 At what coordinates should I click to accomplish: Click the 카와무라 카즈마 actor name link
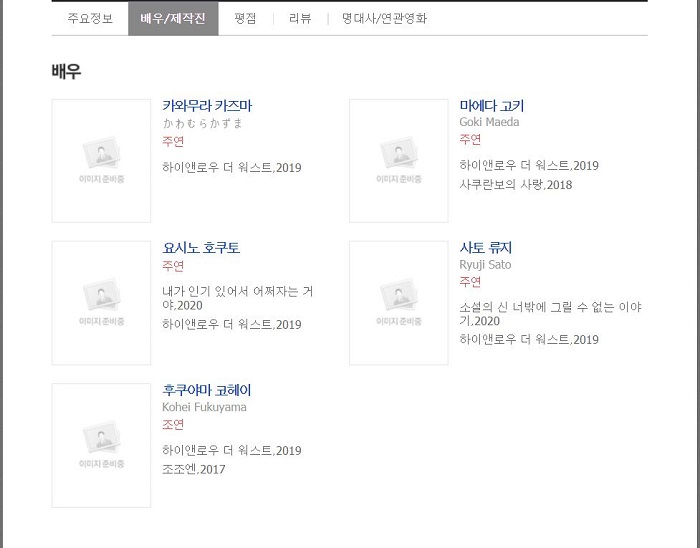207,106
